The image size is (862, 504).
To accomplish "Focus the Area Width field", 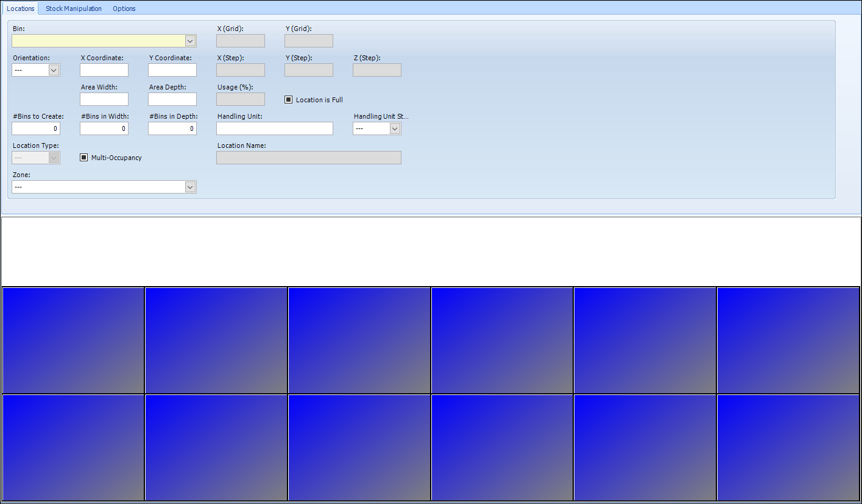I will point(104,99).
